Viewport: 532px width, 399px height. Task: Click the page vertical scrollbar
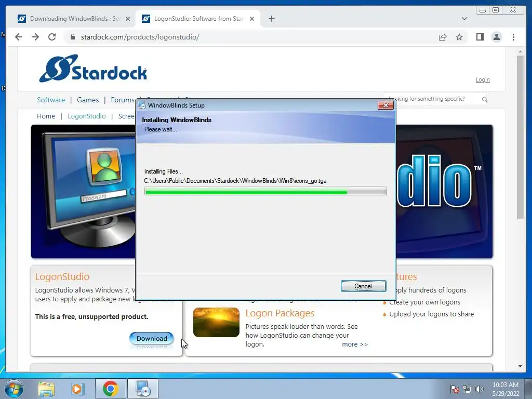tap(520, 137)
